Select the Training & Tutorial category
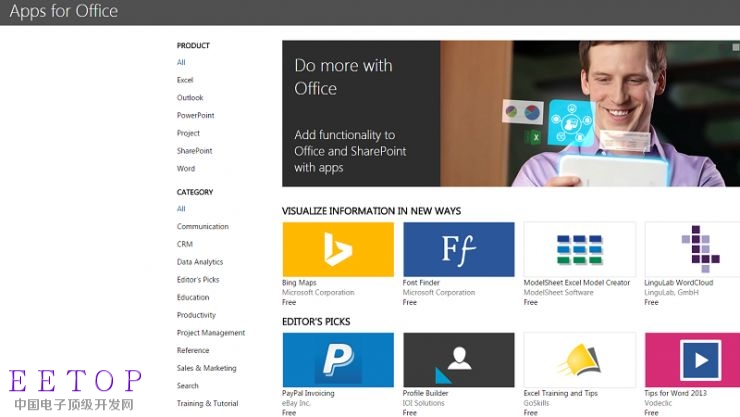The image size is (740, 417). point(208,403)
